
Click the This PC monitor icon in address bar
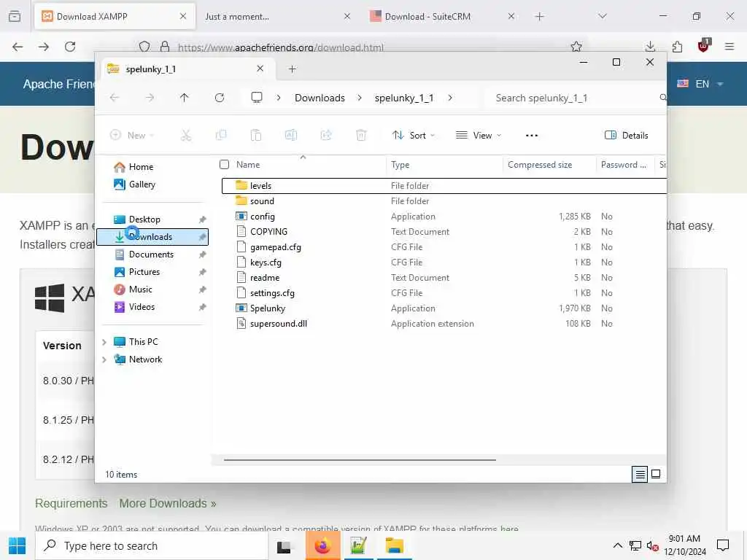click(257, 98)
